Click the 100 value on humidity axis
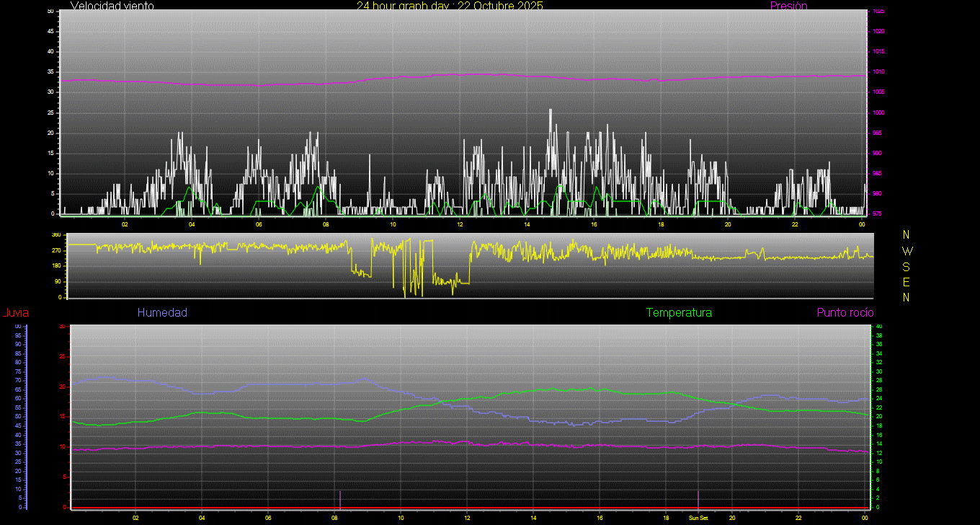 click(18, 327)
